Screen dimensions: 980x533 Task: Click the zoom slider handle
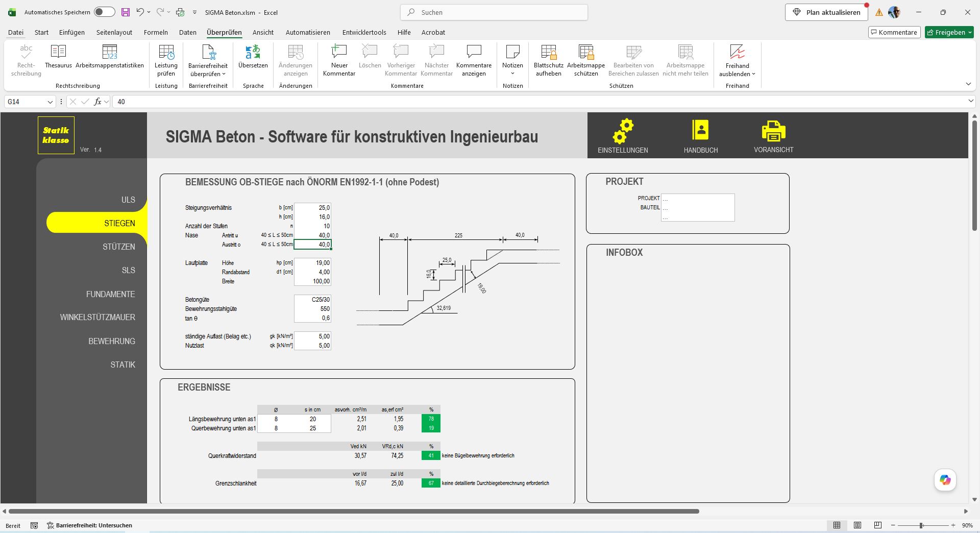(921, 525)
